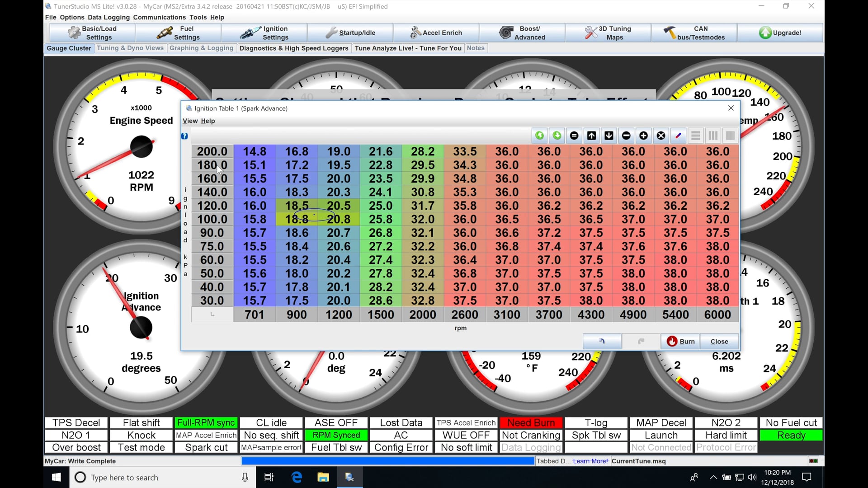
Task: Open File Explorer from taskbar
Action: click(x=323, y=477)
